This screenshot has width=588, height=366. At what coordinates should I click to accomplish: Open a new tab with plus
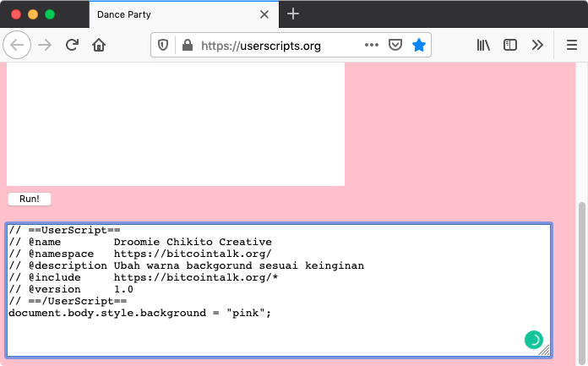click(293, 14)
